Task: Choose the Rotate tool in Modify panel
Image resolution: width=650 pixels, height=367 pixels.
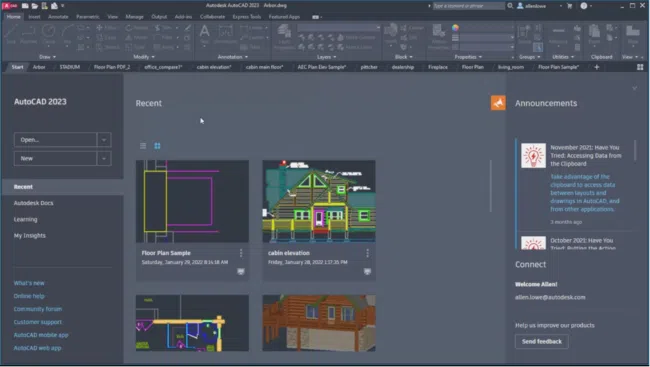Action: click(137, 28)
